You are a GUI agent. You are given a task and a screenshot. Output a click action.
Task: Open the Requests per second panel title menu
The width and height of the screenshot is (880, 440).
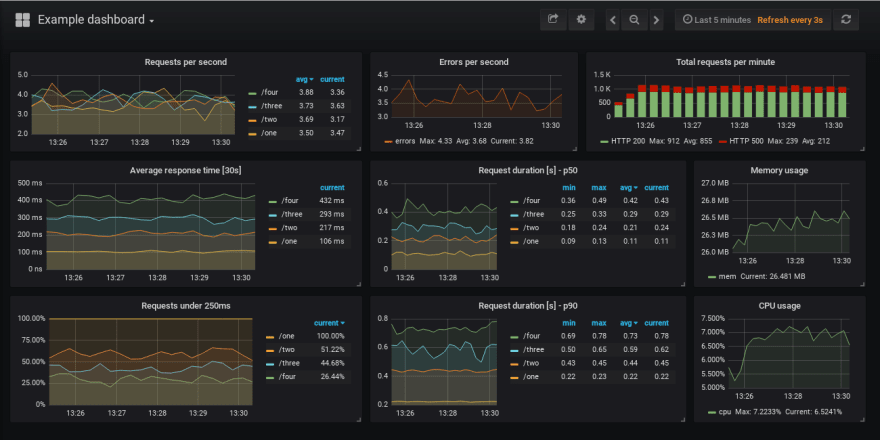(186, 62)
